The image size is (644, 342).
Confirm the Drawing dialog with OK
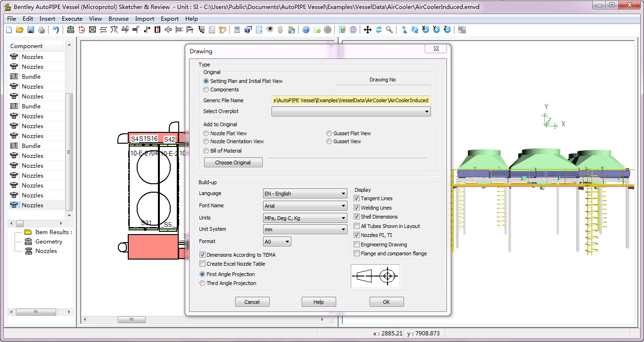coord(387,302)
